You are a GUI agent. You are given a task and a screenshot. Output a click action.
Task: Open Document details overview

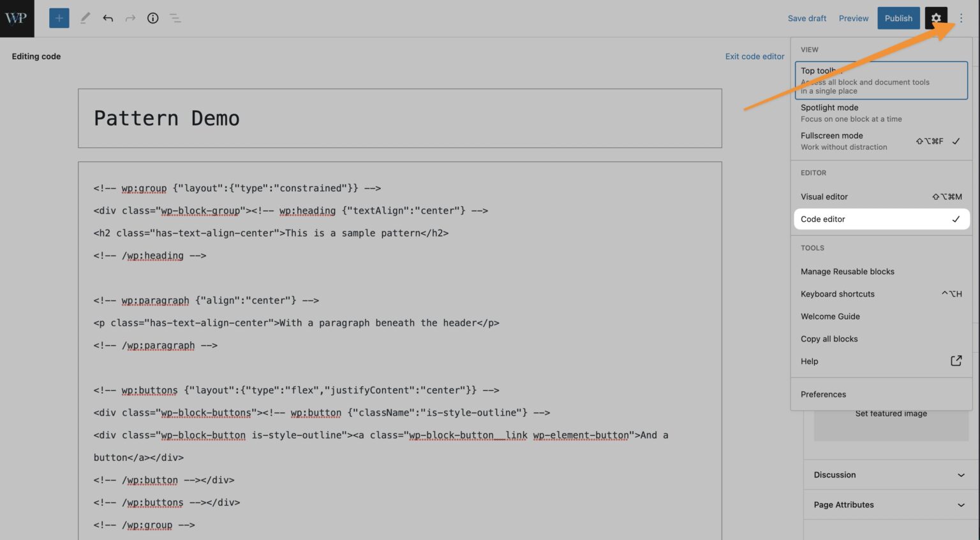pyautogui.click(x=152, y=18)
